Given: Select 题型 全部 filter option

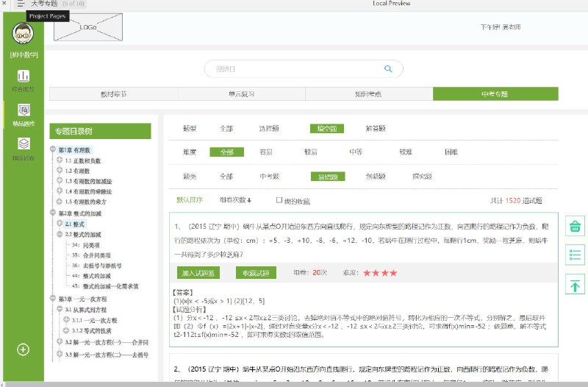Looking at the screenshot, I should [x=226, y=128].
